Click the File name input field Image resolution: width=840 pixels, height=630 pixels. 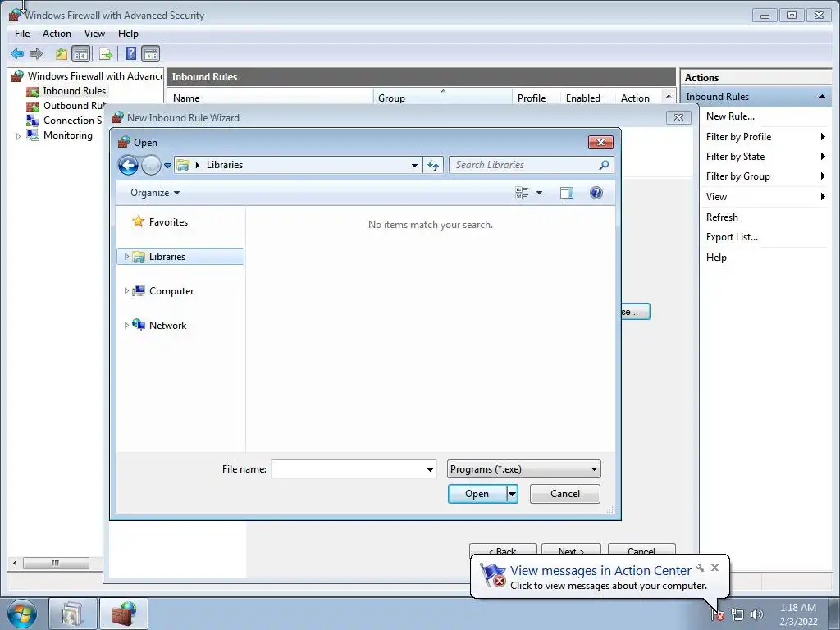tap(348, 469)
